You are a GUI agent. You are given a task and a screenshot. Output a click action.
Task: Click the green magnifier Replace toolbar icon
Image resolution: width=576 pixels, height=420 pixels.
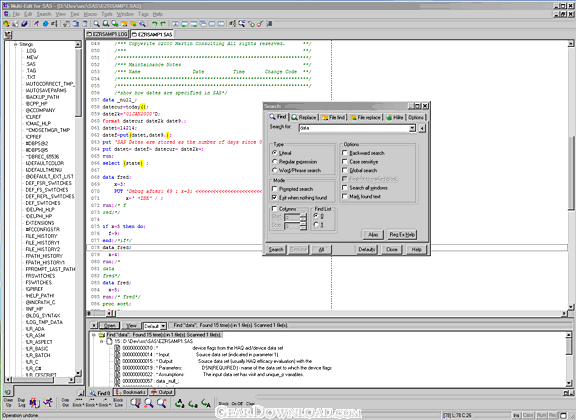[x=105, y=24]
